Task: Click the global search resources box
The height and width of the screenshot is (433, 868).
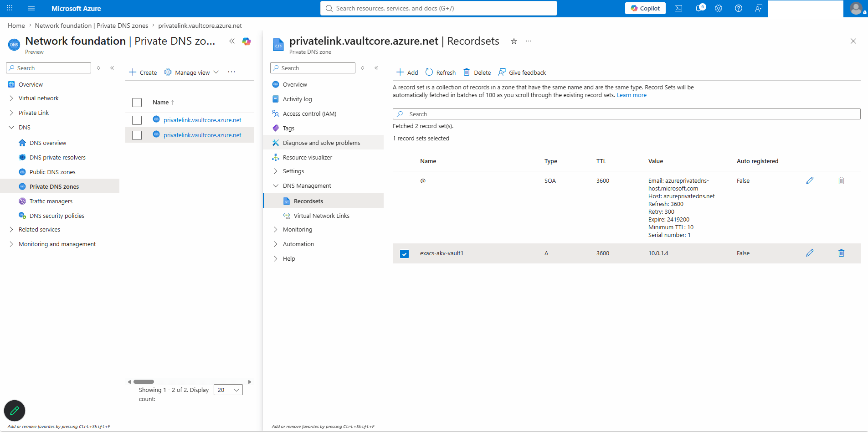Action: point(439,8)
